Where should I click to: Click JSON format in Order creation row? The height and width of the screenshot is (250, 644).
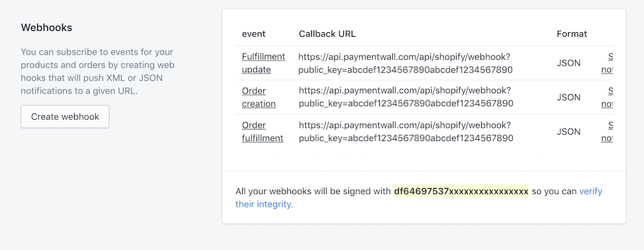(x=569, y=97)
